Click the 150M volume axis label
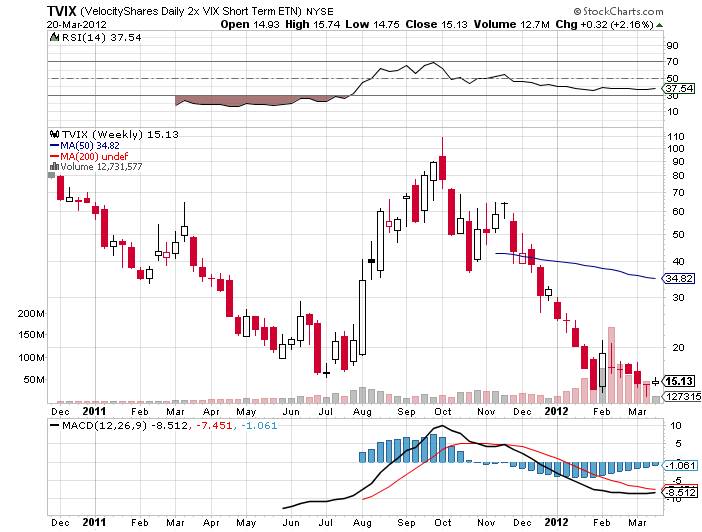This screenshot has width=702, height=532. (31, 335)
